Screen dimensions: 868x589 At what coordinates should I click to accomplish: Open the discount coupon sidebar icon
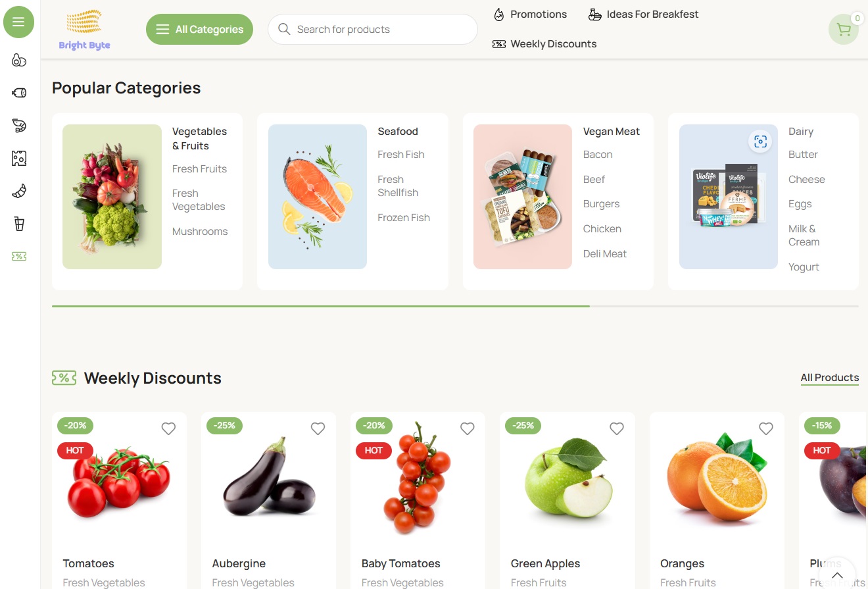pyautogui.click(x=19, y=257)
